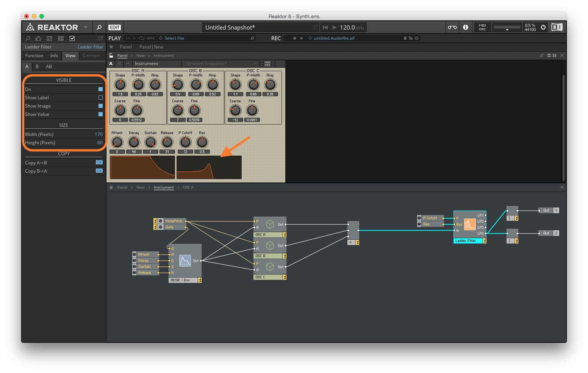Toggle the tape recorder/player icon

pos(452,27)
